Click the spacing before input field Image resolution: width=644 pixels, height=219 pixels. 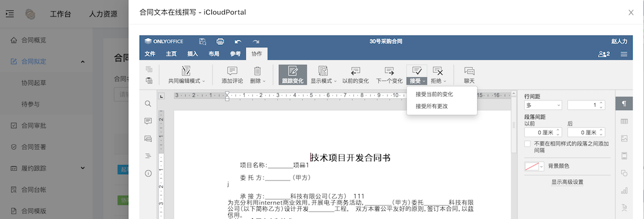tap(543, 132)
